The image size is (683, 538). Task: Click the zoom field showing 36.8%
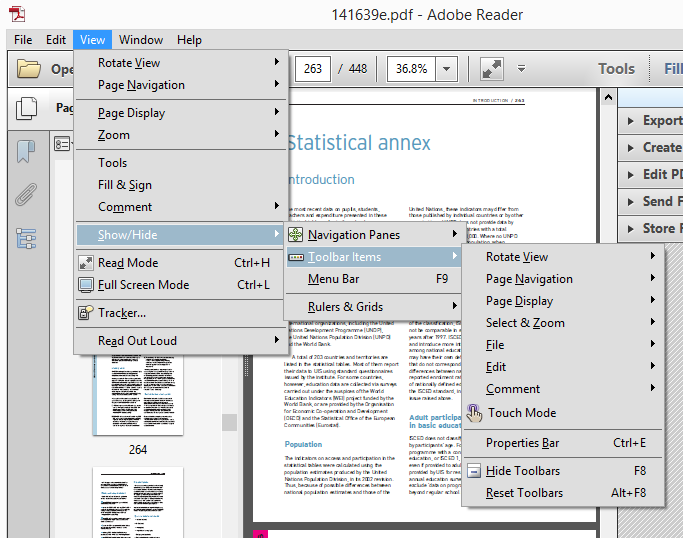coord(412,69)
